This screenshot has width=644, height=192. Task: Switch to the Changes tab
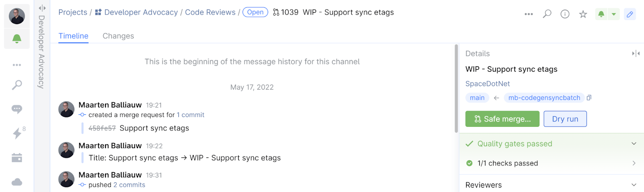tap(118, 36)
